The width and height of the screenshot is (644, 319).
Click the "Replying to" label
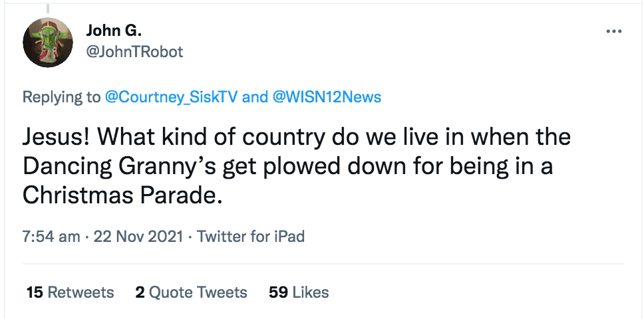tap(61, 97)
